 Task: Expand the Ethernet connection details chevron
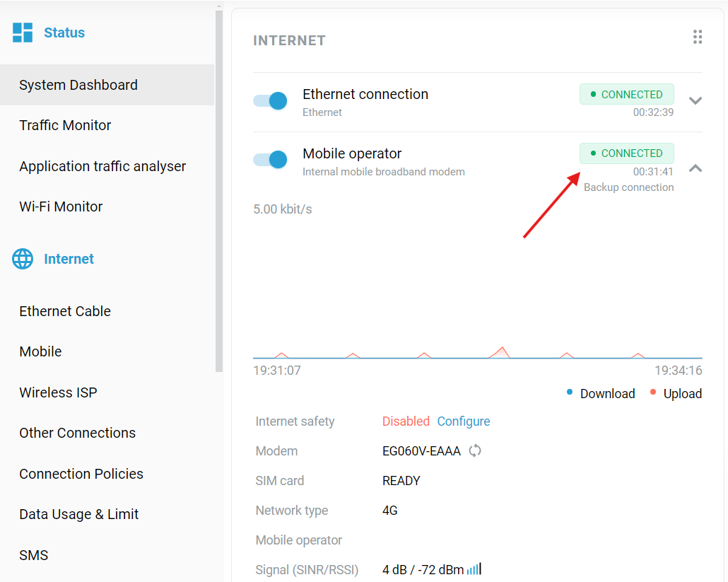click(695, 100)
